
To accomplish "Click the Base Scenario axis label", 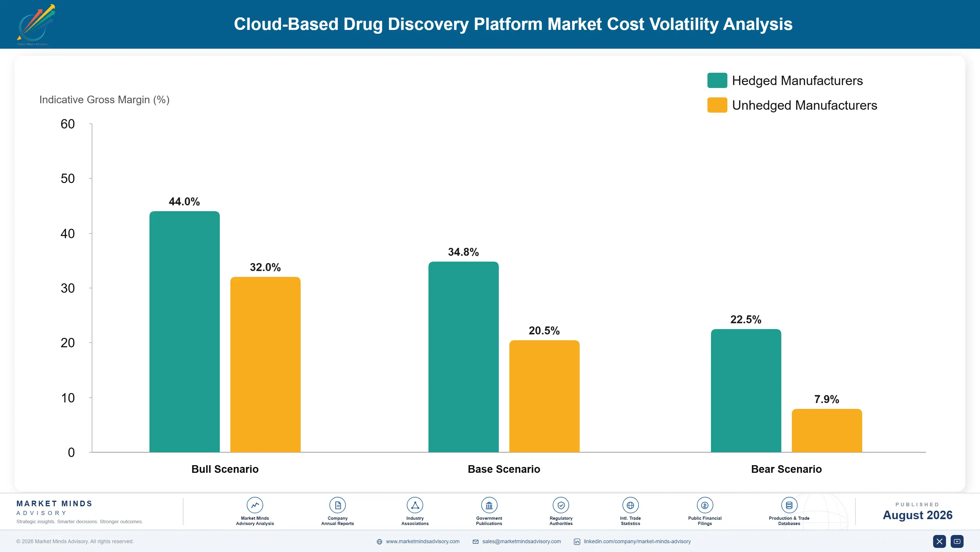I will click(504, 469).
